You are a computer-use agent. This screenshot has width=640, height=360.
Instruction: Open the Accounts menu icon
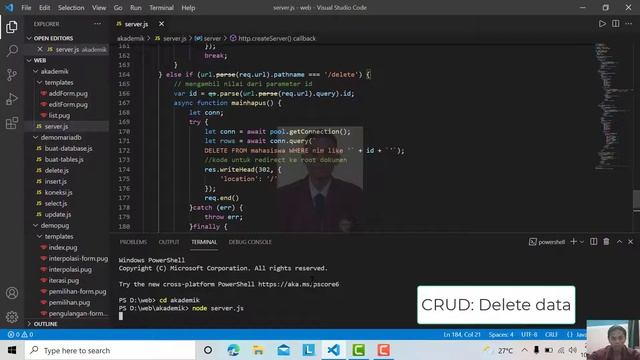(x=12, y=293)
